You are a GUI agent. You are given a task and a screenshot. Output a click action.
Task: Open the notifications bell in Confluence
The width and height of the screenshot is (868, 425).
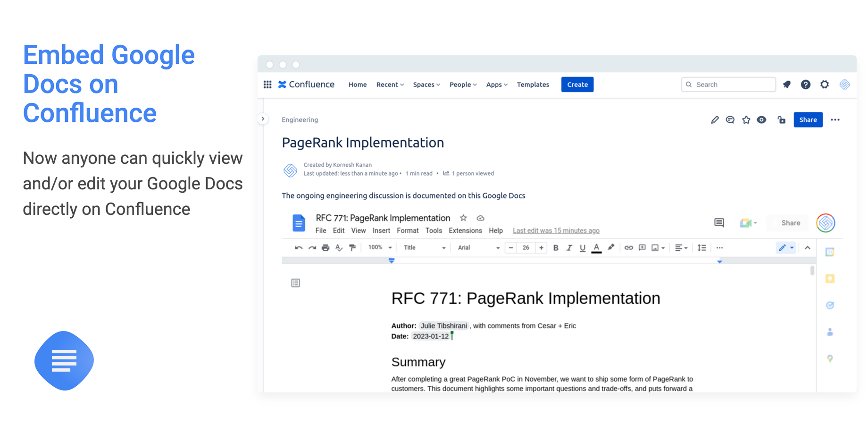[787, 85]
